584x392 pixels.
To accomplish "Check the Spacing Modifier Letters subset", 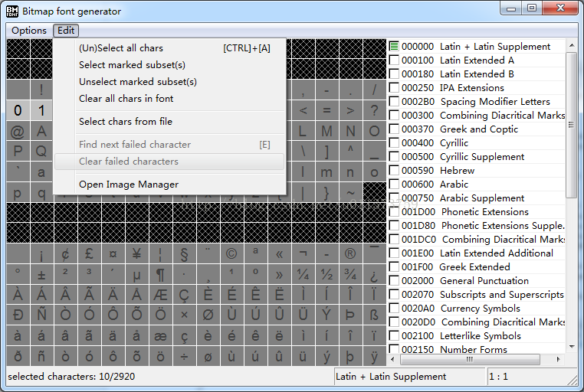I will click(x=394, y=102).
